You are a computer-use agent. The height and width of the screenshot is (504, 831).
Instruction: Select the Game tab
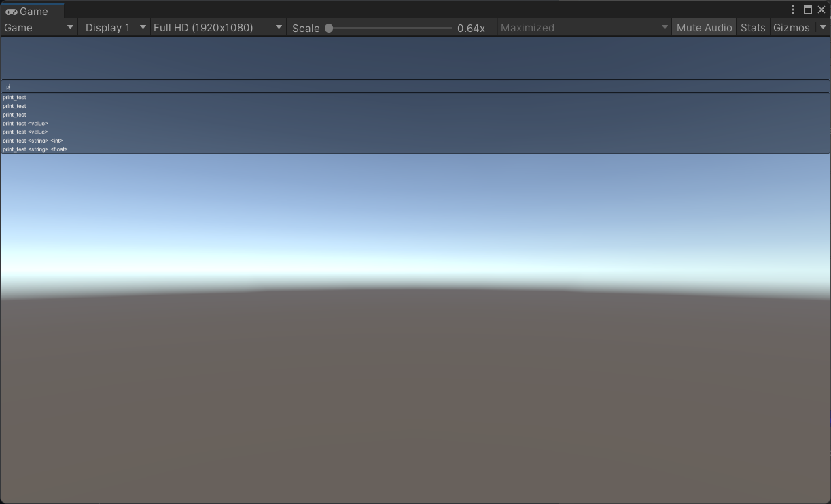tap(31, 11)
